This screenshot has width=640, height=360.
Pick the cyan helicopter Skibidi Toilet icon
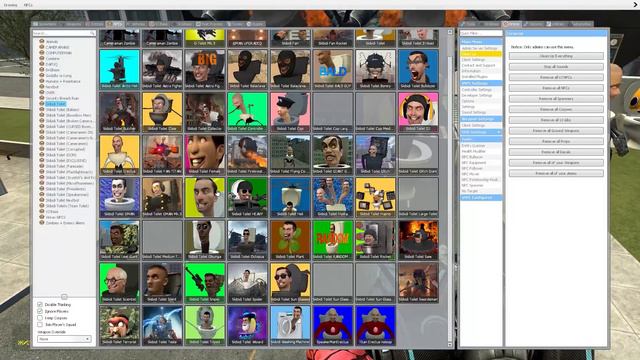coord(119,69)
